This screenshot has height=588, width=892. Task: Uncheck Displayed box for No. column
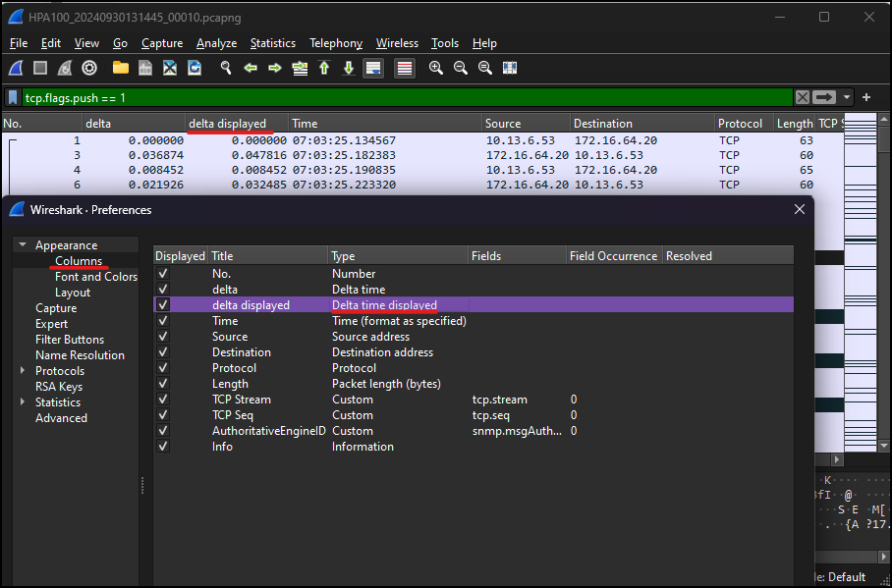[163, 274]
